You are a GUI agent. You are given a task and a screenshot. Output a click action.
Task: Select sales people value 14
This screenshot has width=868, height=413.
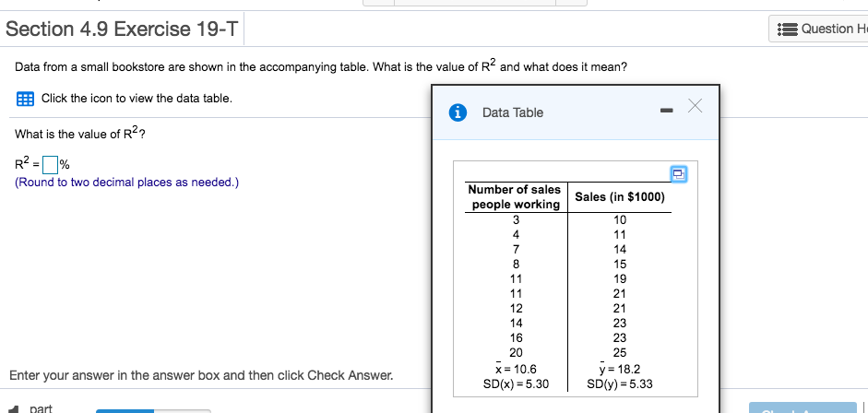pos(516,323)
